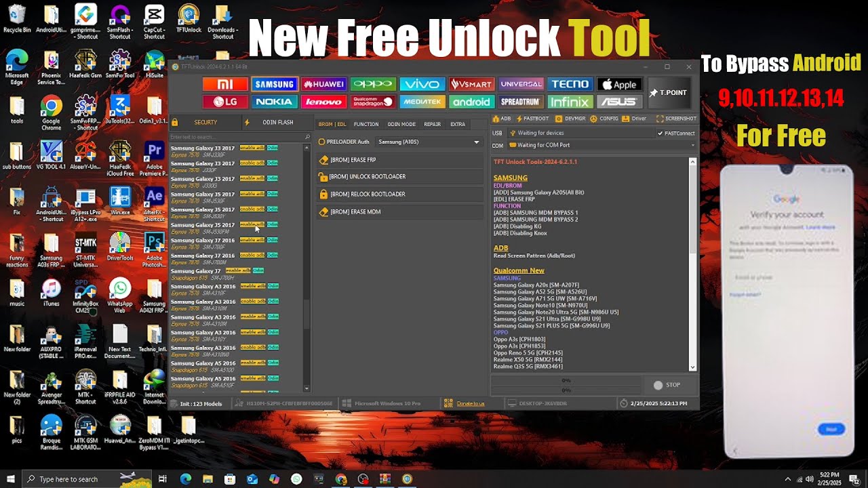Open the EXTRA tab
Viewport: 868px width, 488px height.
[x=458, y=124]
